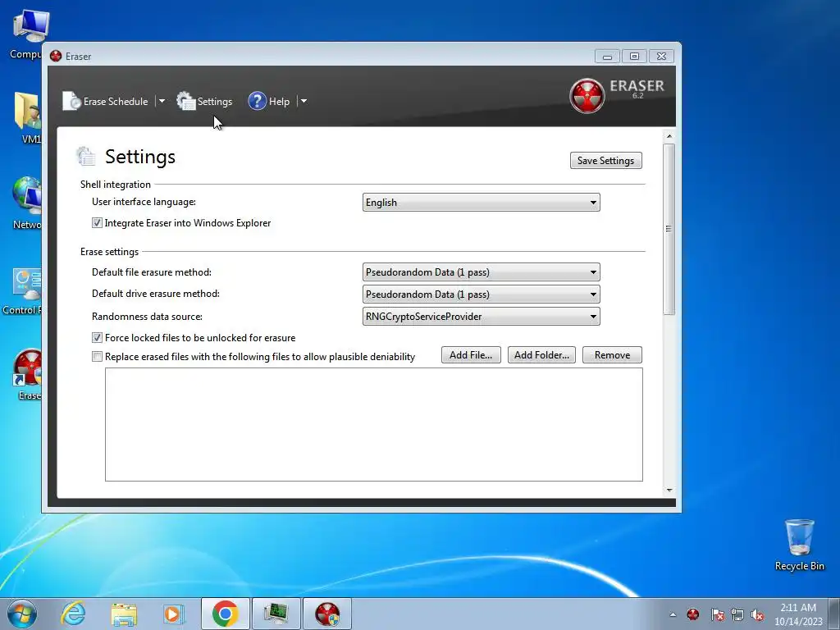
Task: Open the Randomness data source dropdown
Action: coord(481,317)
